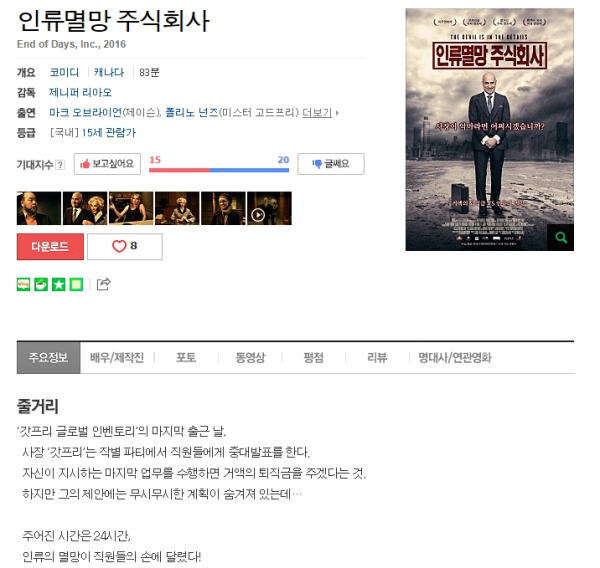
Task: Open the share arrow icon
Action: (103, 284)
